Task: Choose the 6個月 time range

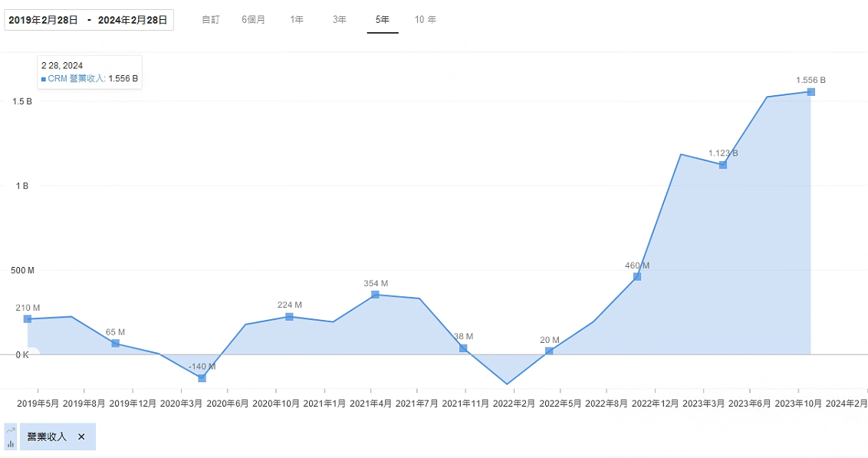Action: coord(254,20)
